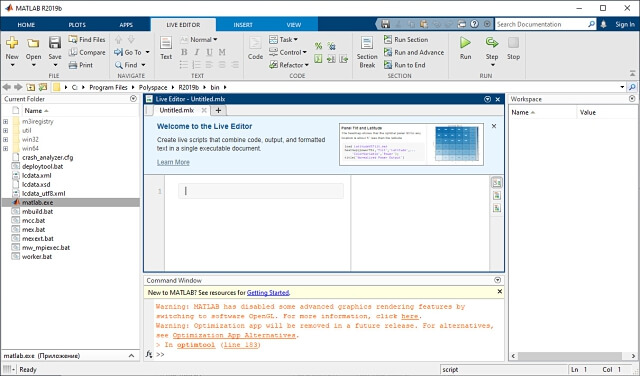Viewport: 640px width, 376px height.
Task: Click the Save floppy disk icon
Action: [x=55, y=42]
